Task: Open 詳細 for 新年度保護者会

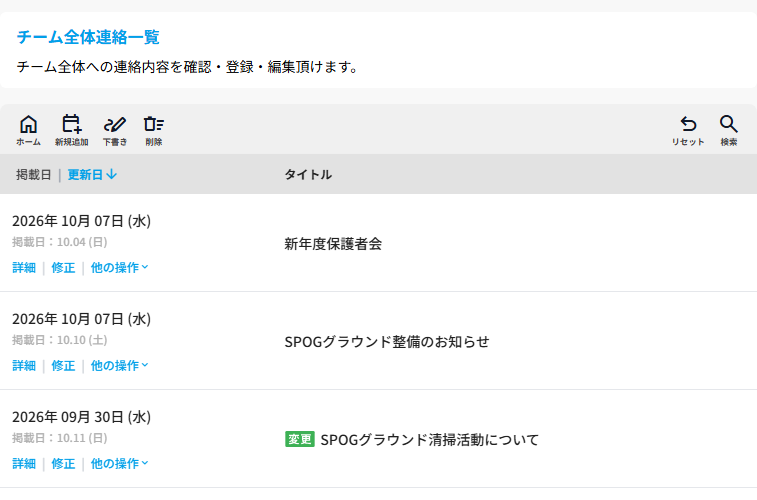Action: pyautogui.click(x=24, y=267)
